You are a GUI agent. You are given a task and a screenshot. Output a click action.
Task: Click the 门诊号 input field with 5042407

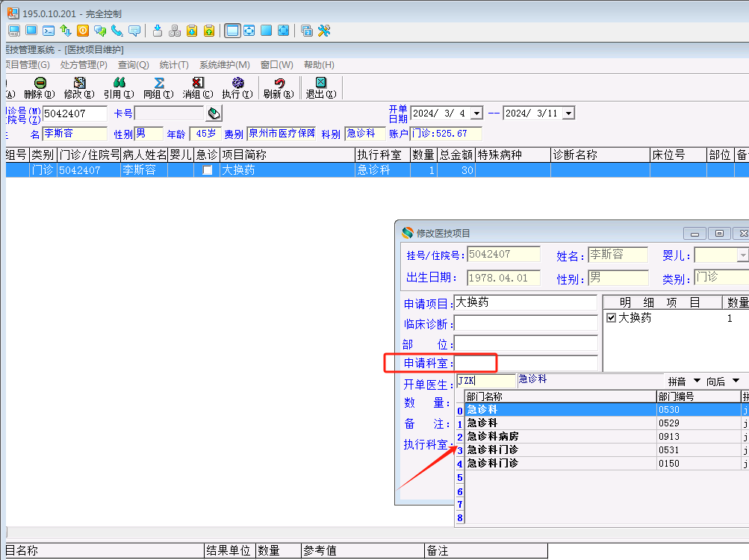point(75,113)
